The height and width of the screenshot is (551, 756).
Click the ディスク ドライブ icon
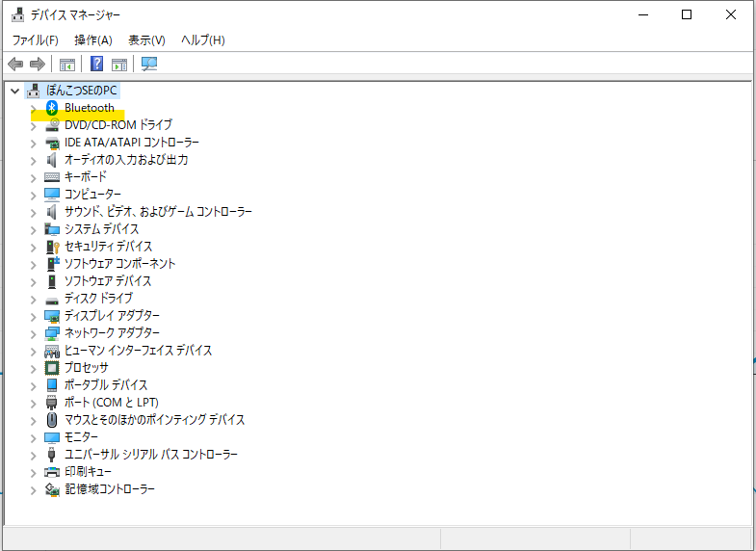tap(52, 300)
